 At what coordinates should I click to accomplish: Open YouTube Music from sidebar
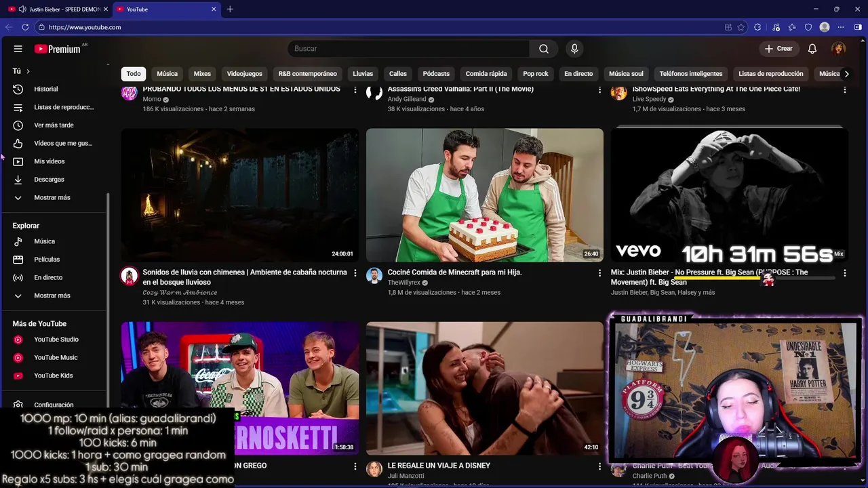pos(54,357)
